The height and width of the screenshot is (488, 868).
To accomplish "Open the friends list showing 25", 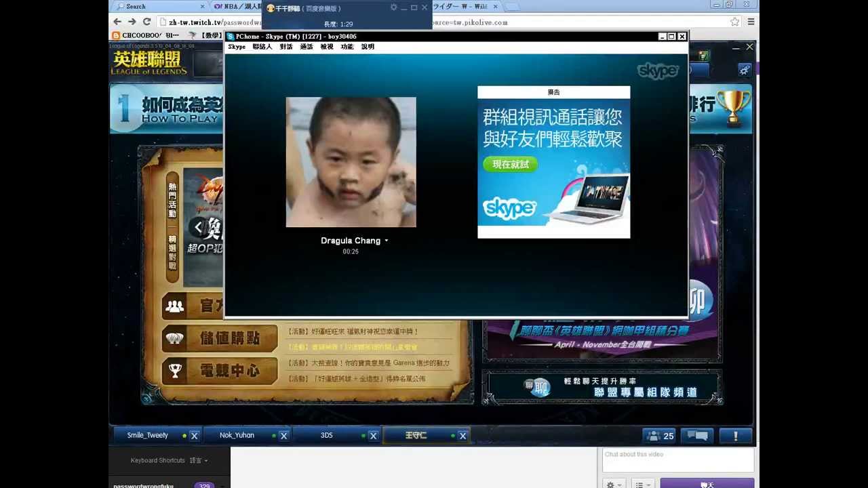I will 660,436.
